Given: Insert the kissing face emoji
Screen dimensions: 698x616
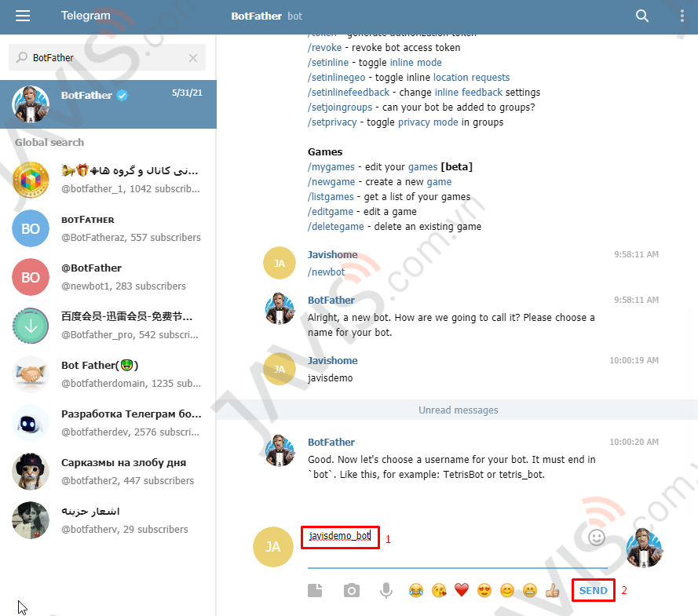Looking at the screenshot, I should (439, 591).
